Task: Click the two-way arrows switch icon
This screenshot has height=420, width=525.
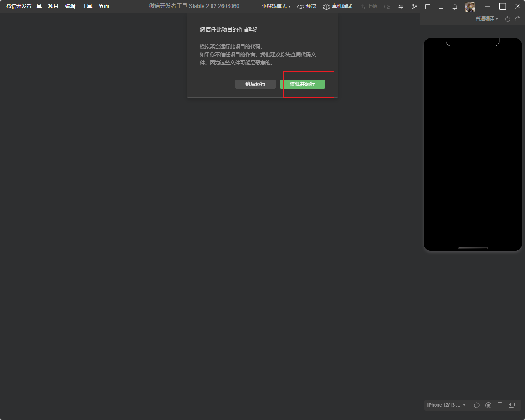Action: (401, 7)
